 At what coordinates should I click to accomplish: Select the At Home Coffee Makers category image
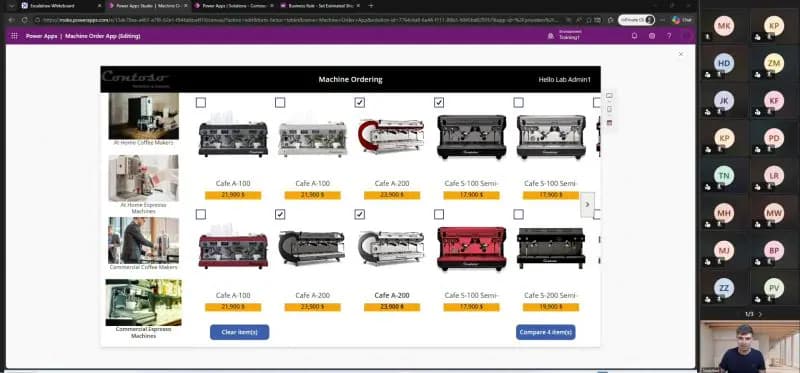pyautogui.click(x=144, y=116)
